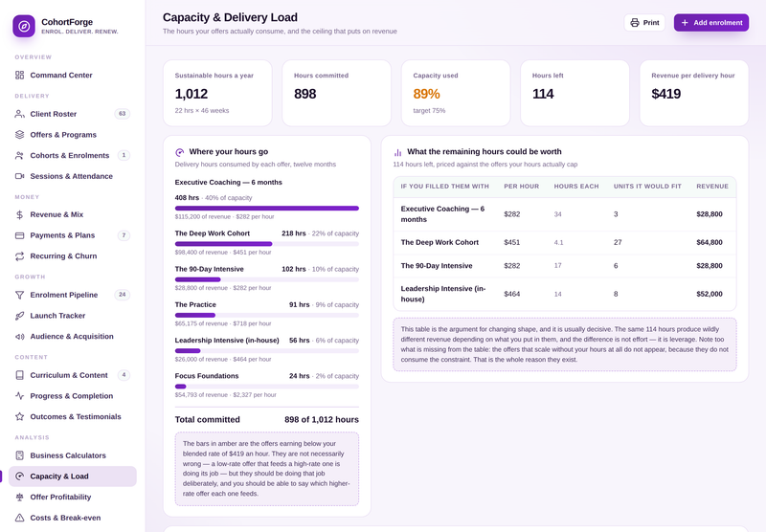Click the Revenue & Mix dollar icon

coord(19,214)
